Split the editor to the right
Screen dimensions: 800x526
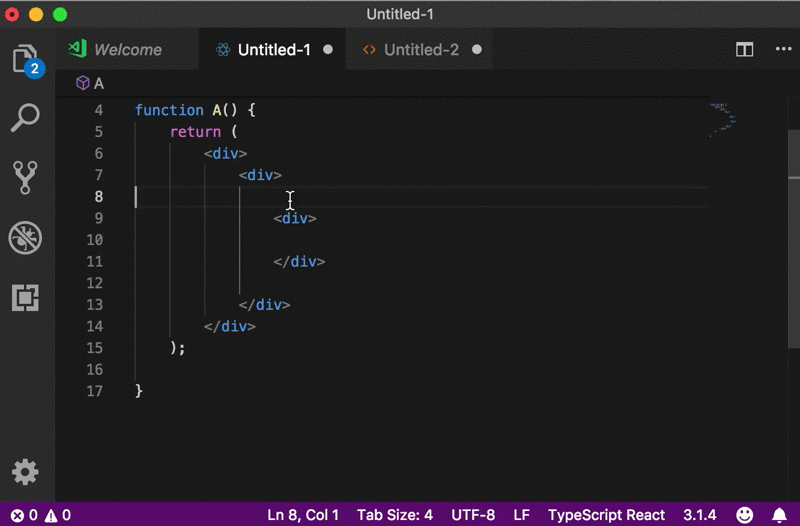click(744, 49)
